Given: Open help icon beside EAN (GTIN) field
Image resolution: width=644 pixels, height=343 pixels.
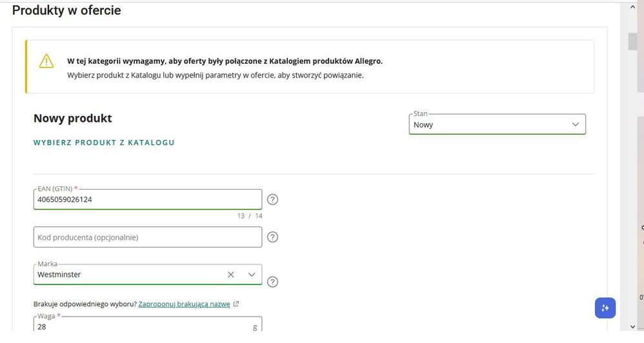Looking at the screenshot, I should click(x=272, y=199).
